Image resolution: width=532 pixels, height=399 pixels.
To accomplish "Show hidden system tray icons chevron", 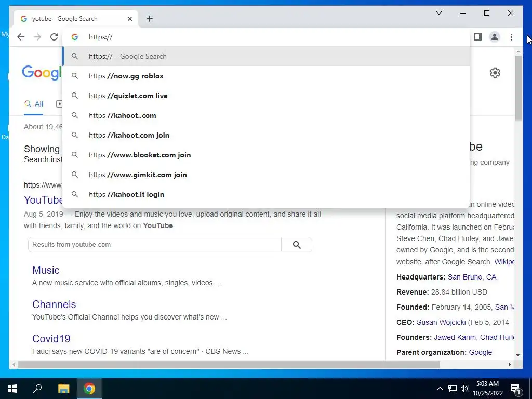I will (440, 389).
